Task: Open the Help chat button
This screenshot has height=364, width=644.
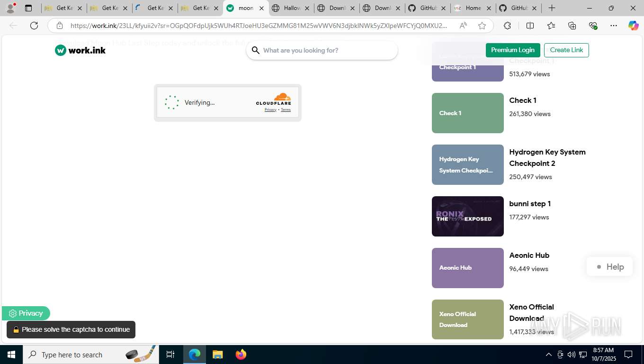Action: (609, 267)
